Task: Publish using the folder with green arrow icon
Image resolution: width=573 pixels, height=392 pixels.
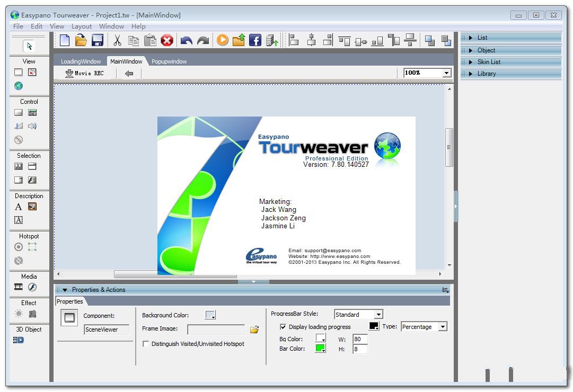Action: (239, 40)
